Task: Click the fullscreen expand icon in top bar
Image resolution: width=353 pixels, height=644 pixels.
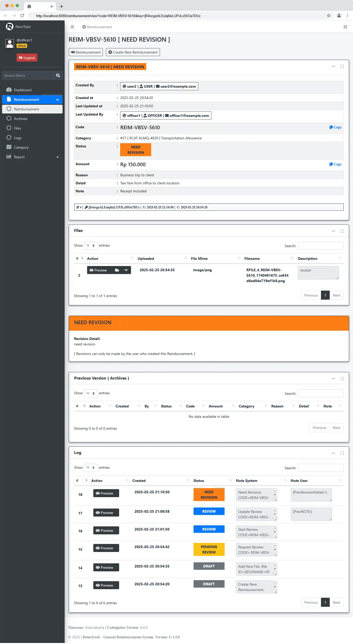Action: [x=345, y=27]
